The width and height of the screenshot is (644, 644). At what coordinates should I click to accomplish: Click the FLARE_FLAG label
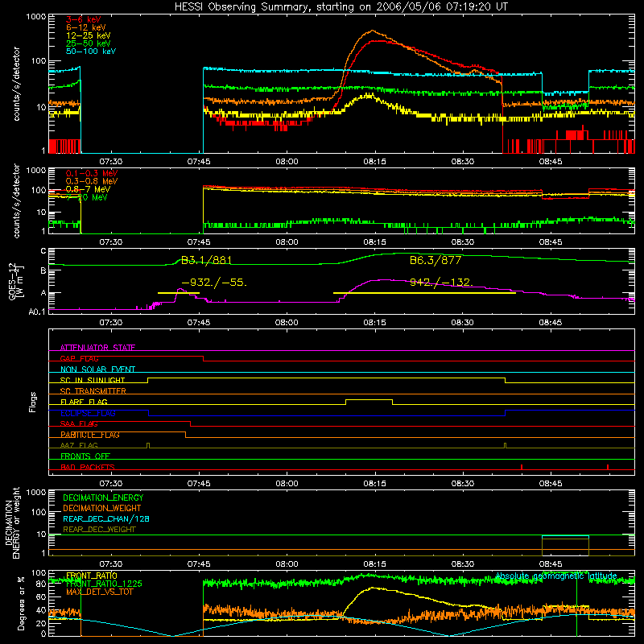click(x=84, y=402)
